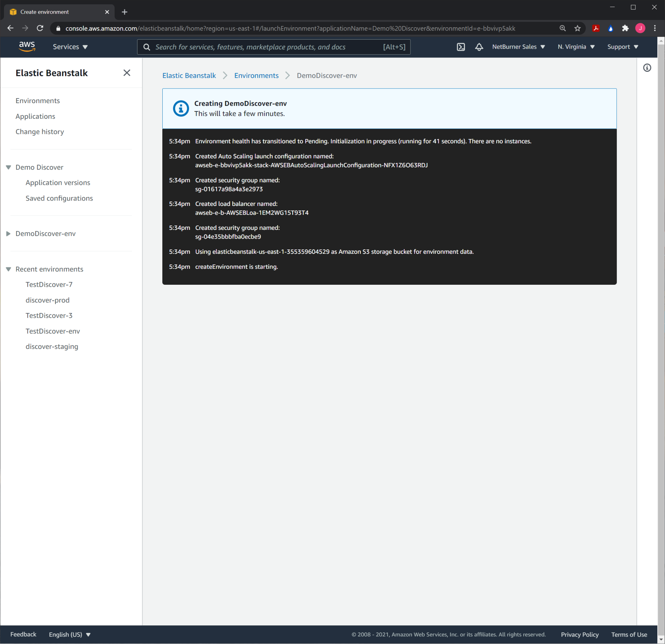Click the notifications bell icon
This screenshot has height=644, width=665.
(479, 47)
